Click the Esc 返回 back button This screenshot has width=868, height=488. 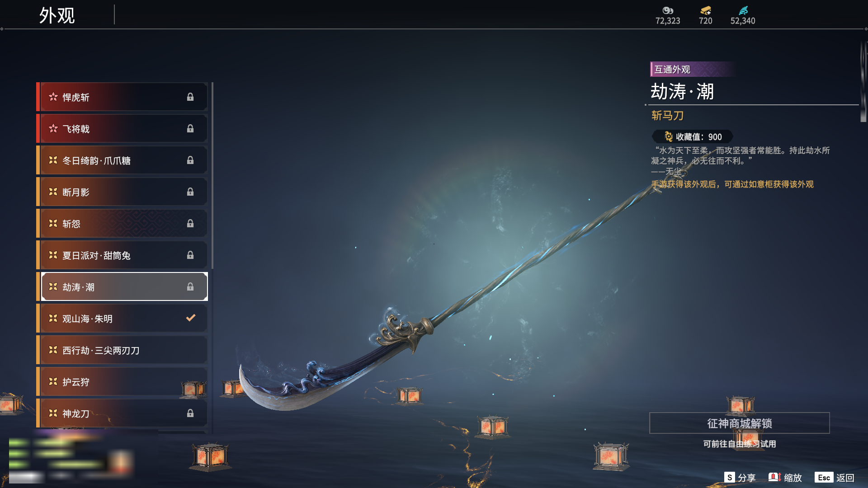[835, 477]
